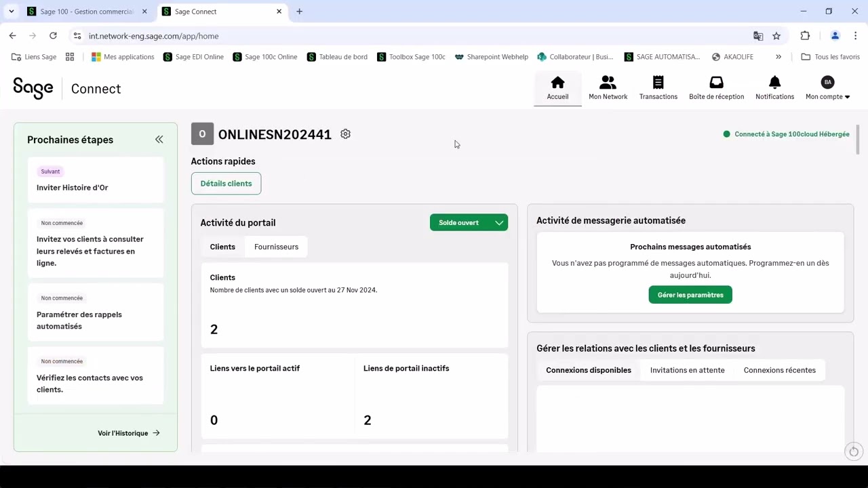Screen dimensions: 868x488
Task: Show more bookmarks chevron
Action: pos(778,57)
